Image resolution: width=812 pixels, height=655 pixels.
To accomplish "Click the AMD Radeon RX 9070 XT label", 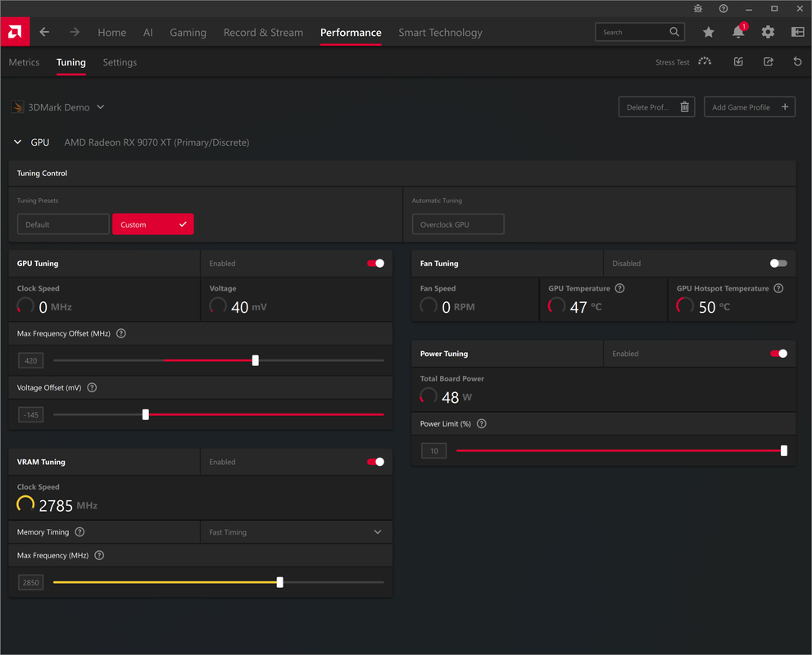I will [157, 142].
